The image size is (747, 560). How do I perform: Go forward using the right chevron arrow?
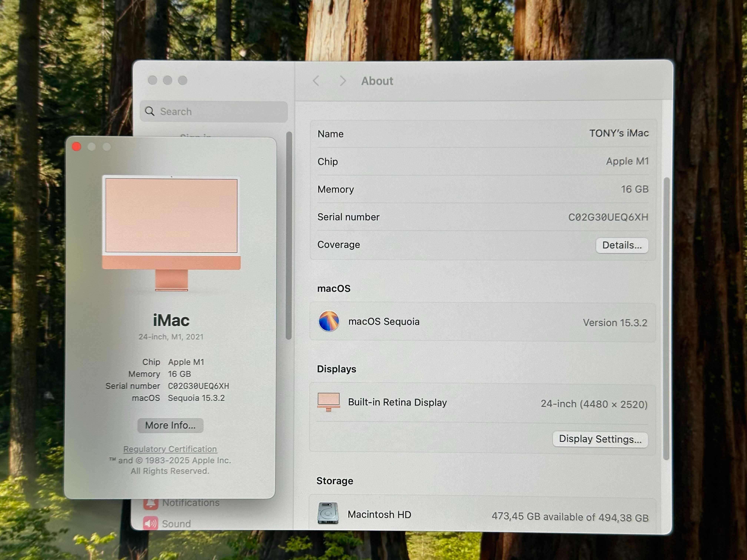tap(342, 81)
